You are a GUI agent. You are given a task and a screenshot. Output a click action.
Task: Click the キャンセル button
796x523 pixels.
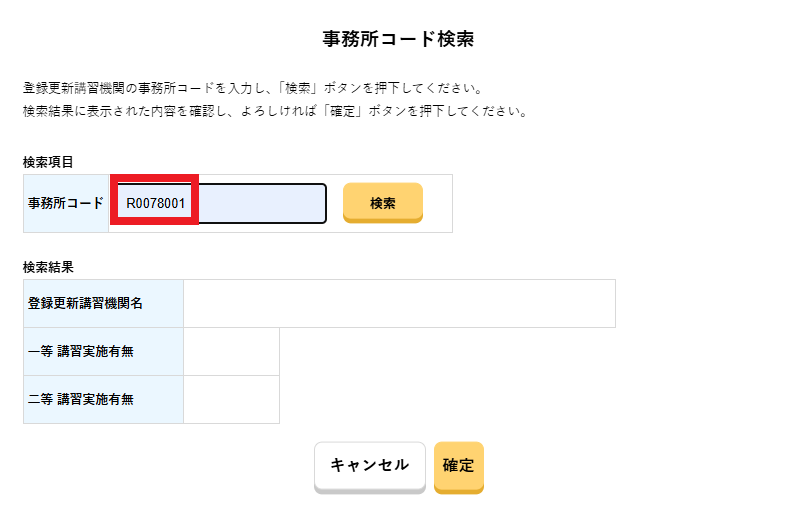tap(369, 466)
